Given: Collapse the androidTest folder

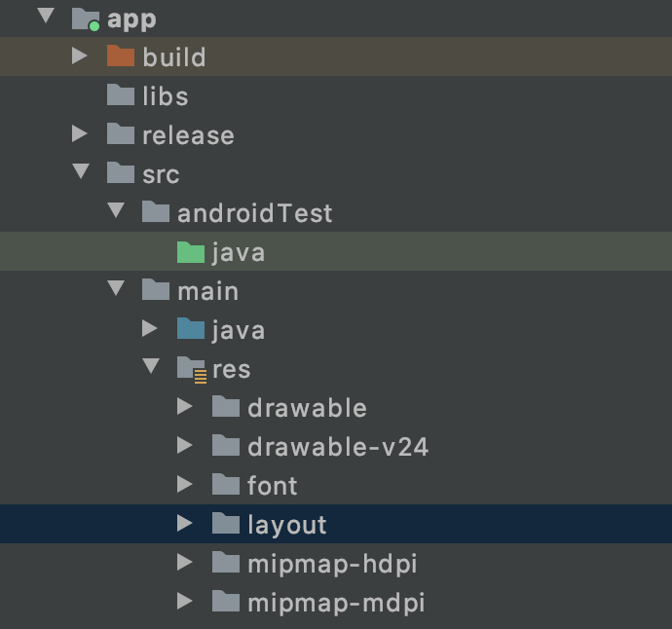Looking at the screenshot, I should tap(116, 210).
